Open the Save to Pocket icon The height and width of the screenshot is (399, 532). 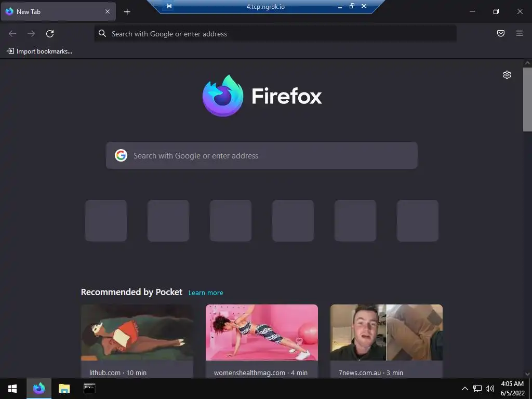point(501,33)
